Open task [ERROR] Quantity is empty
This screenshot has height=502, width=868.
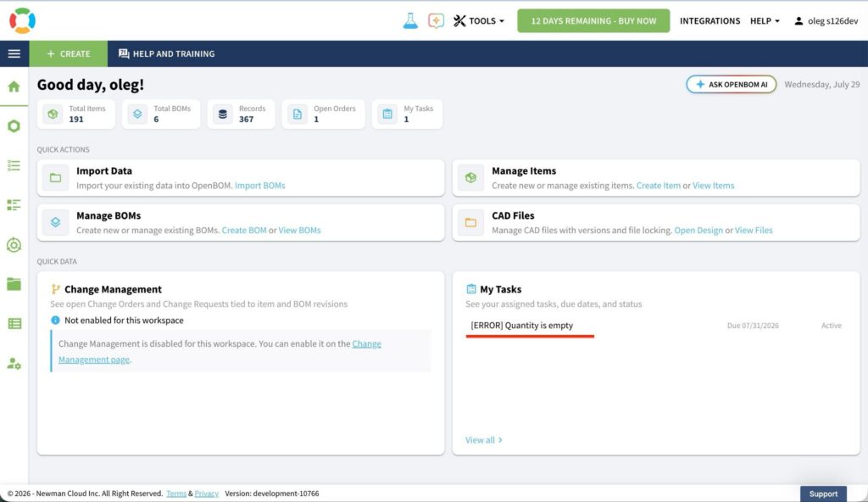click(x=521, y=326)
